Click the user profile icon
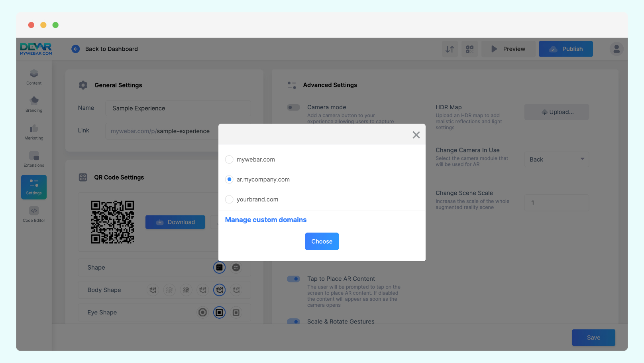The image size is (644, 363). point(616,49)
